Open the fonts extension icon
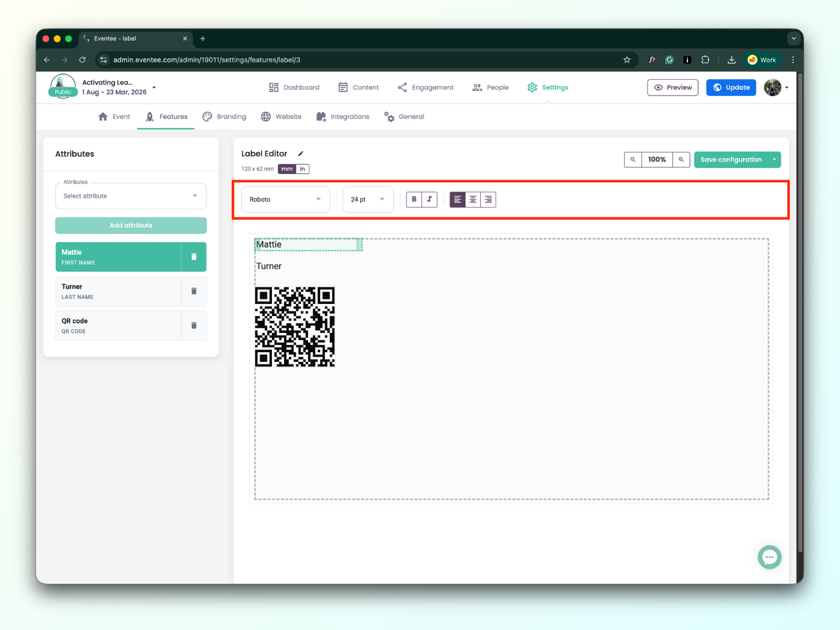The width and height of the screenshot is (840, 630). pos(652,60)
